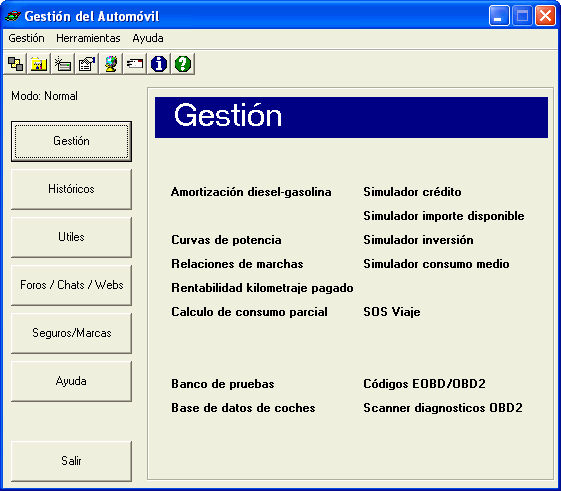Open the yellow folder toolbar icon
The image size is (561, 491).
pos(39,64)
